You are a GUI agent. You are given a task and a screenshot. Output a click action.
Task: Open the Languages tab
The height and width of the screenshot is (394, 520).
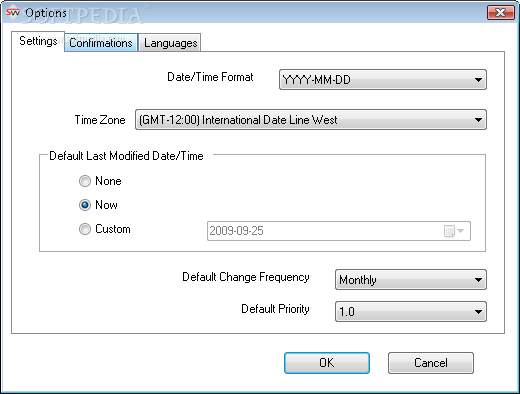tap(170, 43)
